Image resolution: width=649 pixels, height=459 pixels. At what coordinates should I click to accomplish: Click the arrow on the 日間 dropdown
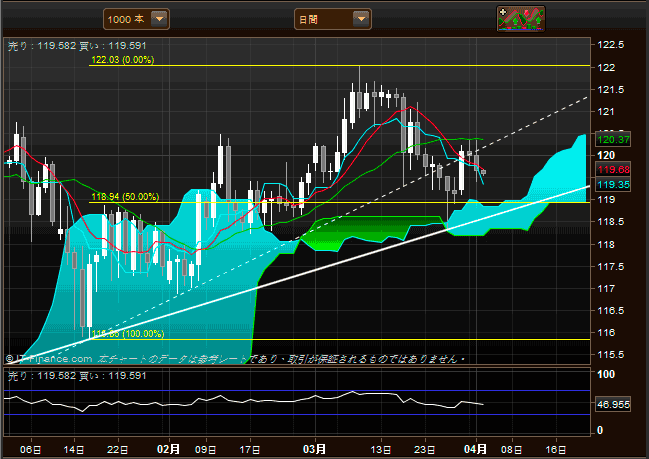[361, 19]
